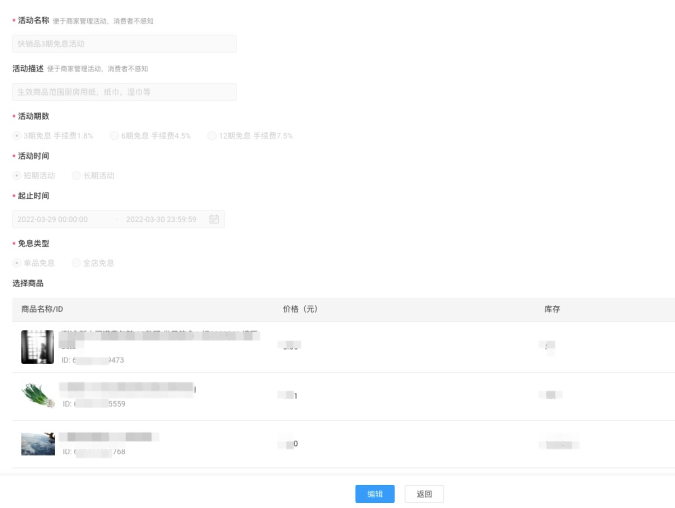Choose 短期活动 radio button
This screenshot has height=508, width=675.
tap(17, 176)
